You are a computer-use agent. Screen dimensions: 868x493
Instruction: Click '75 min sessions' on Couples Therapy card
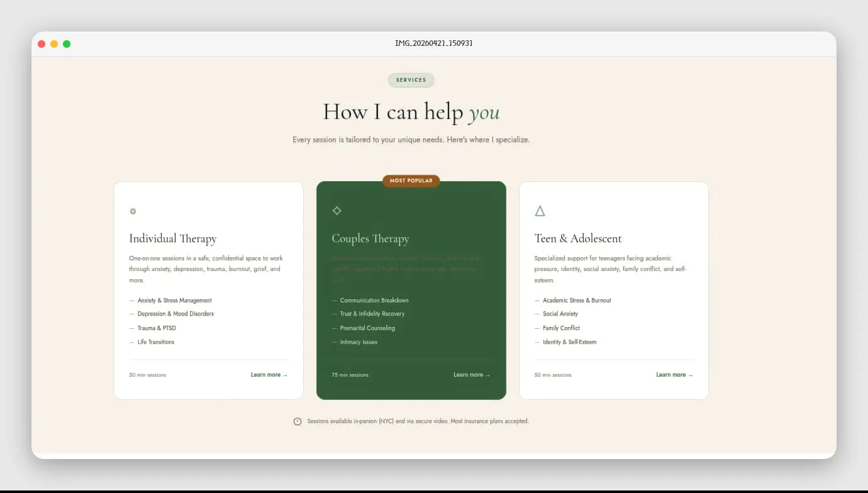[x=350, y=375]
